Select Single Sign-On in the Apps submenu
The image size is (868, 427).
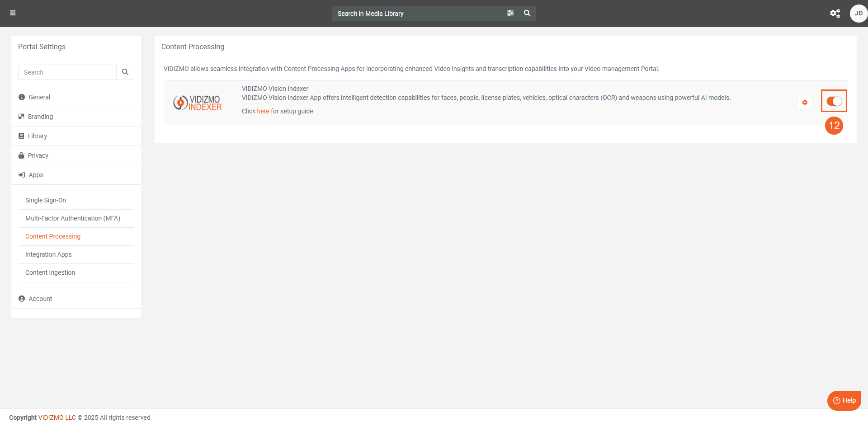coord(46,200)
